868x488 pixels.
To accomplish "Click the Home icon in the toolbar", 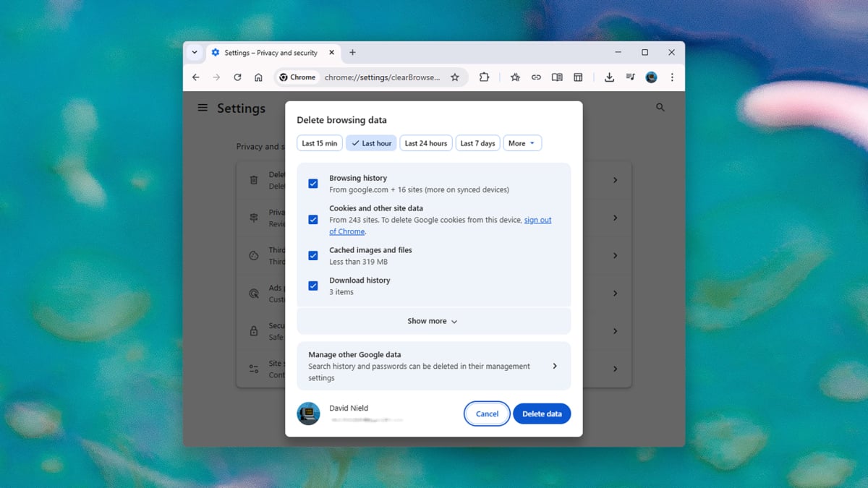I will coord(258,77).
